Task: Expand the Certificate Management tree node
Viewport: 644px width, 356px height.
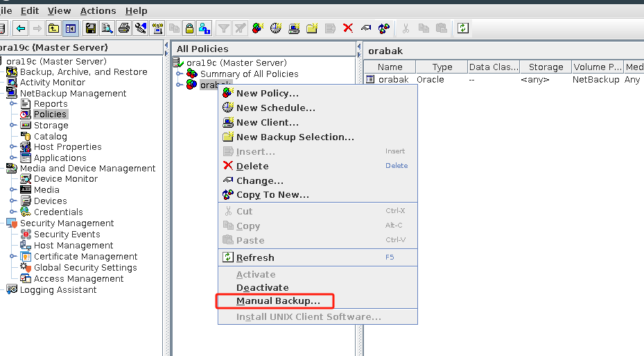Action: coord(12,256)
